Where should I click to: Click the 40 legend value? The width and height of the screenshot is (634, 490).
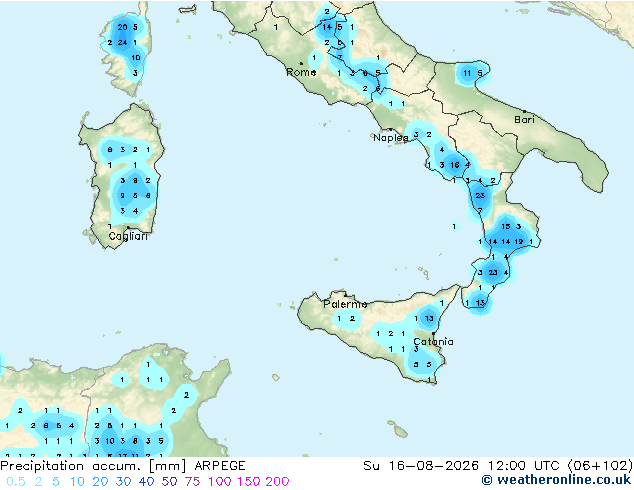click(146, 482)
